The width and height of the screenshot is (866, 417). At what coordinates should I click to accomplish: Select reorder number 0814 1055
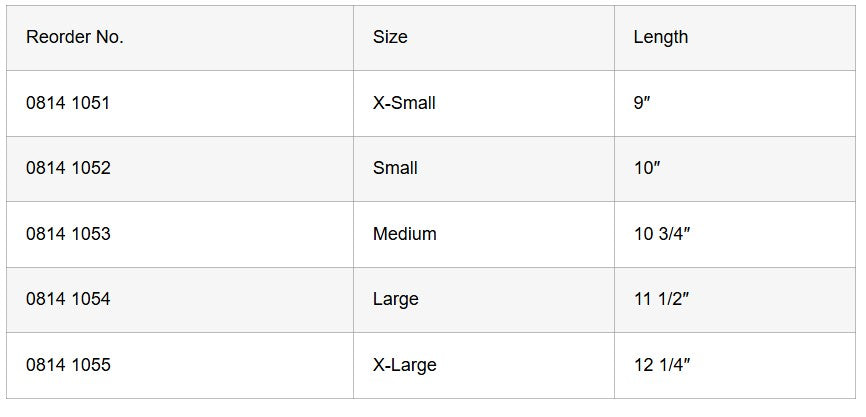pos(68,365)
